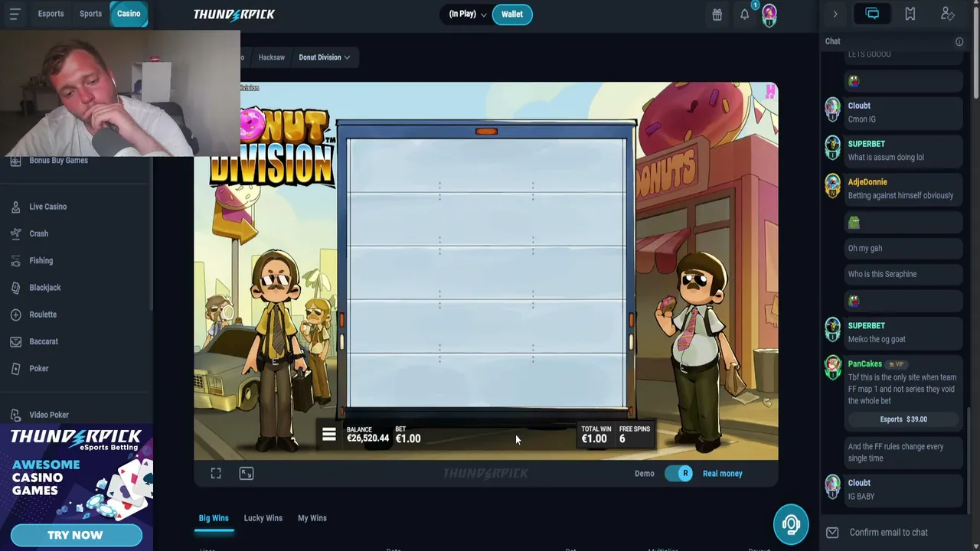The image size is (980, 551).
Task: Click the Baccarat sidebar icon
Action: (x=15, y=341)
